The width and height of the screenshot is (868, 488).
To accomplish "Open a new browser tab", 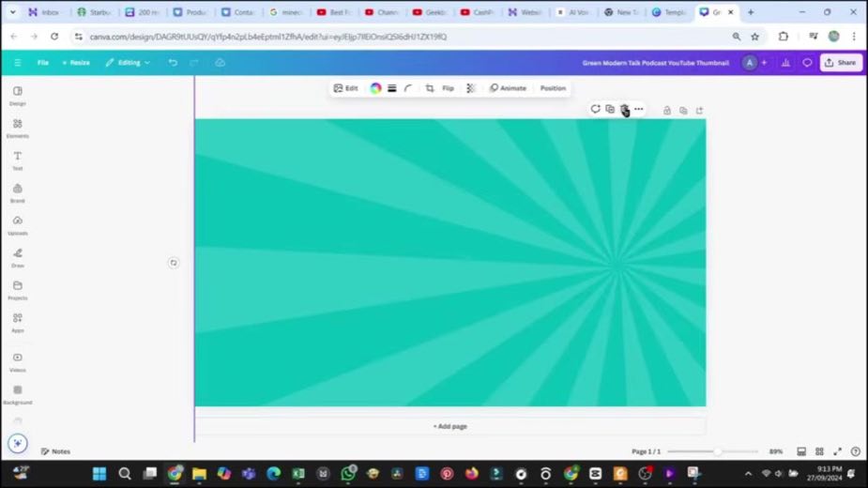I will click(x=751, y=11).
